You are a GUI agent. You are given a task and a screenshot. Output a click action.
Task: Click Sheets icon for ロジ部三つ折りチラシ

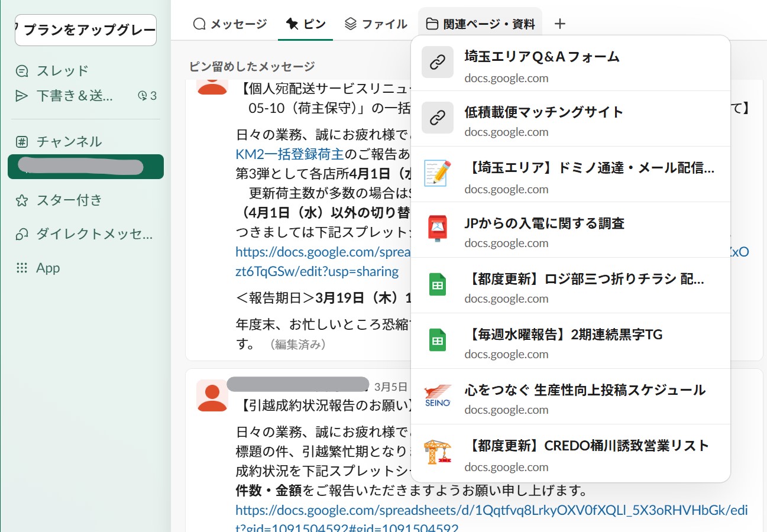tap(437, 284)
